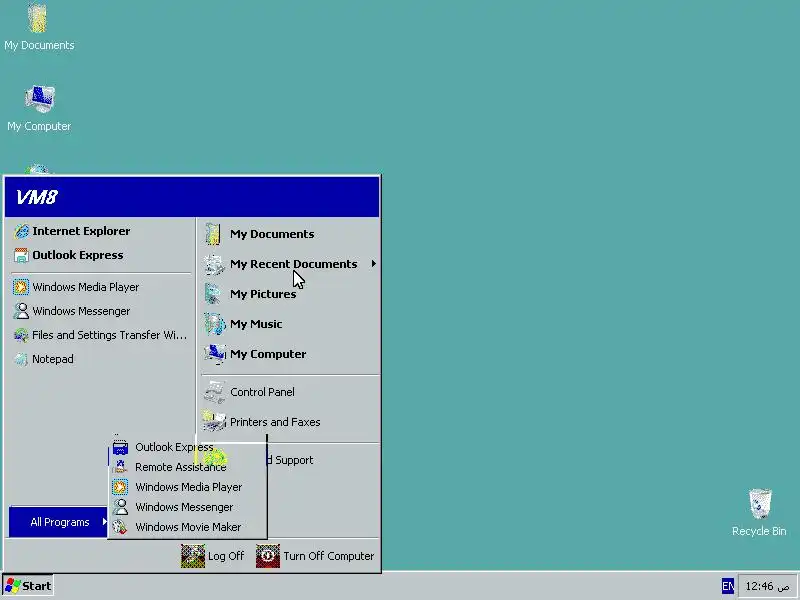Click the My Pictures text label
Viewport: 800px width, 600px height.
263,294
